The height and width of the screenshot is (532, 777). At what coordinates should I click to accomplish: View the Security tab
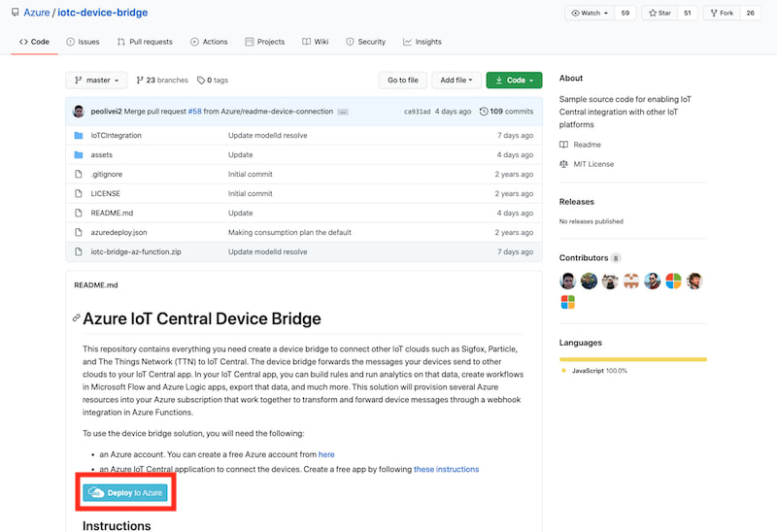point(366,42)
